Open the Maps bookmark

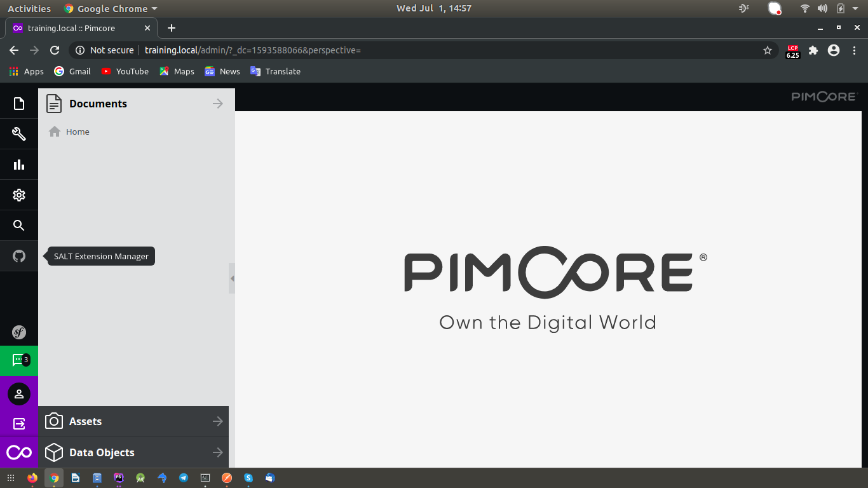click(177, 71)
